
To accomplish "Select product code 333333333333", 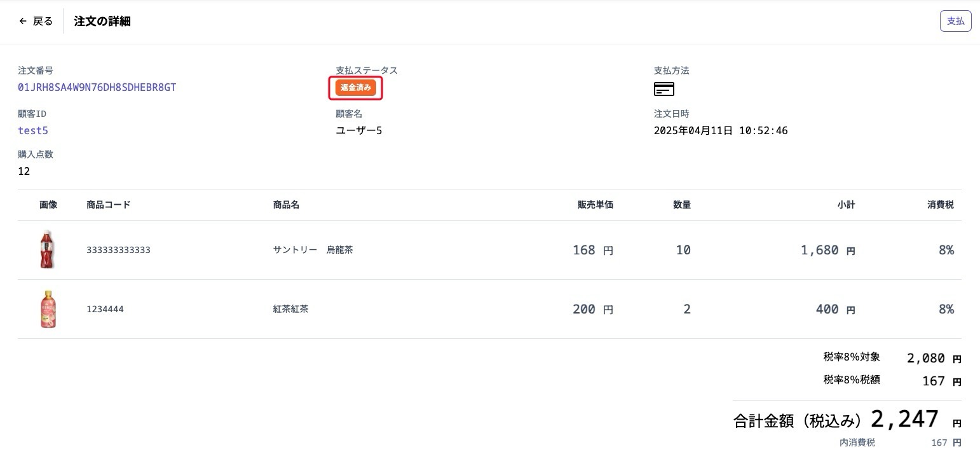I will tap(118, 251).
